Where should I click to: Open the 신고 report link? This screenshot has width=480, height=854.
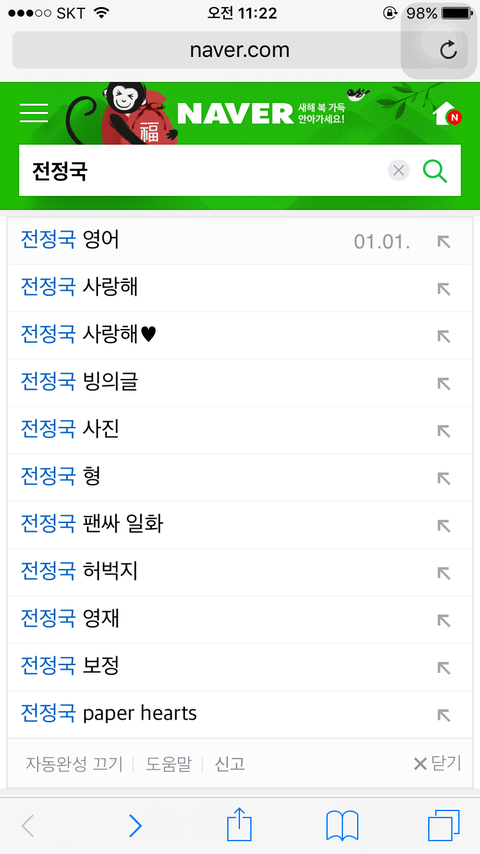[x=229, y=764]
